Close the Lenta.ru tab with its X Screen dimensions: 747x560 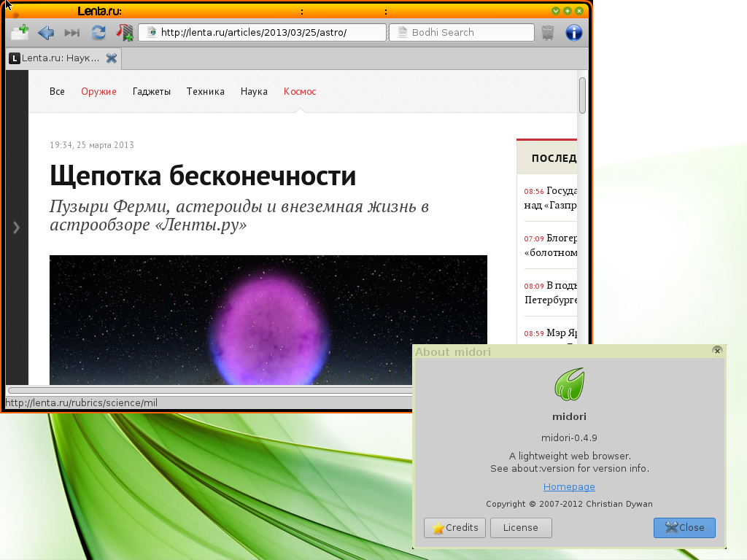[x=112, y=58]
